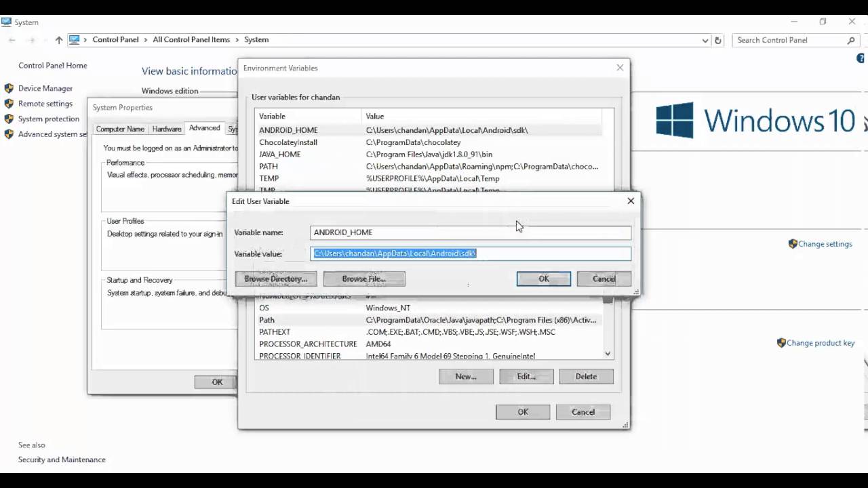
Task: Expand chevron after Control Panel breadcrumb
Action: pos(146,40)
